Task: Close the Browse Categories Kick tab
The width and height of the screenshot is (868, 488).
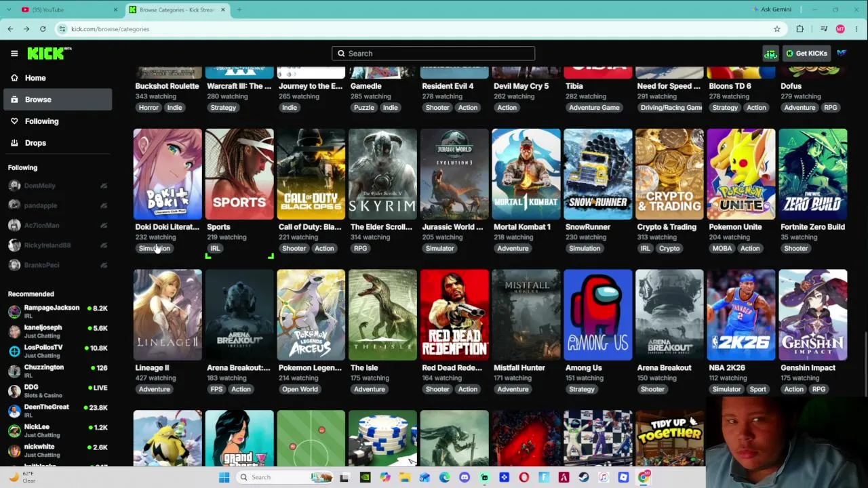Action: (x=222, y=9)
